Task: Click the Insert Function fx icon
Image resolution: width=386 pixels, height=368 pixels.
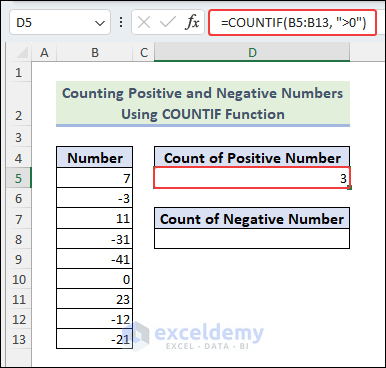Action: tap(192, 23)
